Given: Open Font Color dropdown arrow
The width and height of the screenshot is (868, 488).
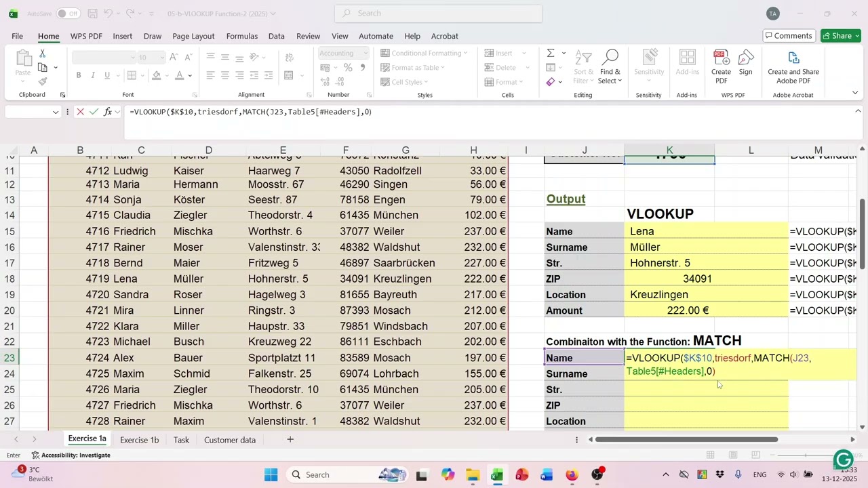Looking at the screenshot, I should click(x=191, y=76).
